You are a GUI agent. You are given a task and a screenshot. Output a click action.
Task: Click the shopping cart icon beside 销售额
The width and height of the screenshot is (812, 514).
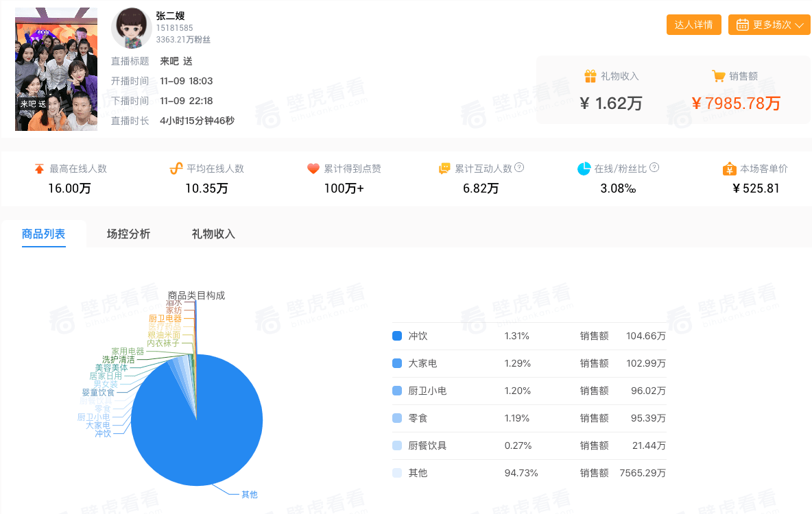718,76
